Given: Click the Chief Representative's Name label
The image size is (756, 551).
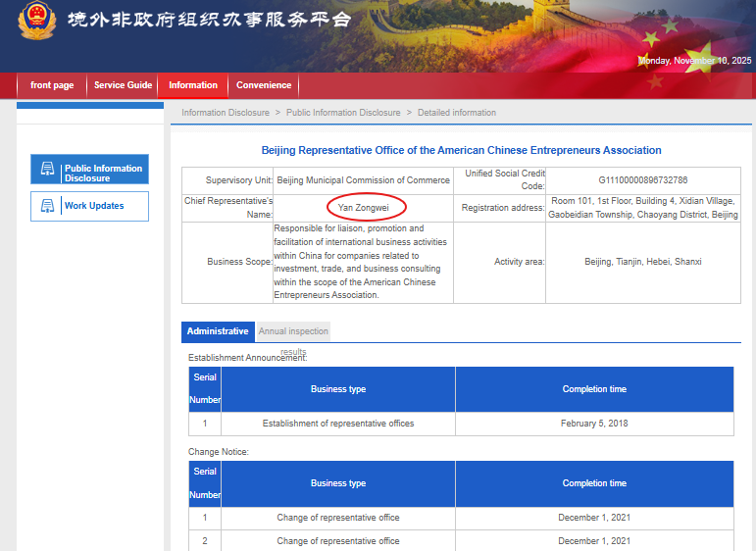Looking at the screenshot, I should [x=228, y=208].
